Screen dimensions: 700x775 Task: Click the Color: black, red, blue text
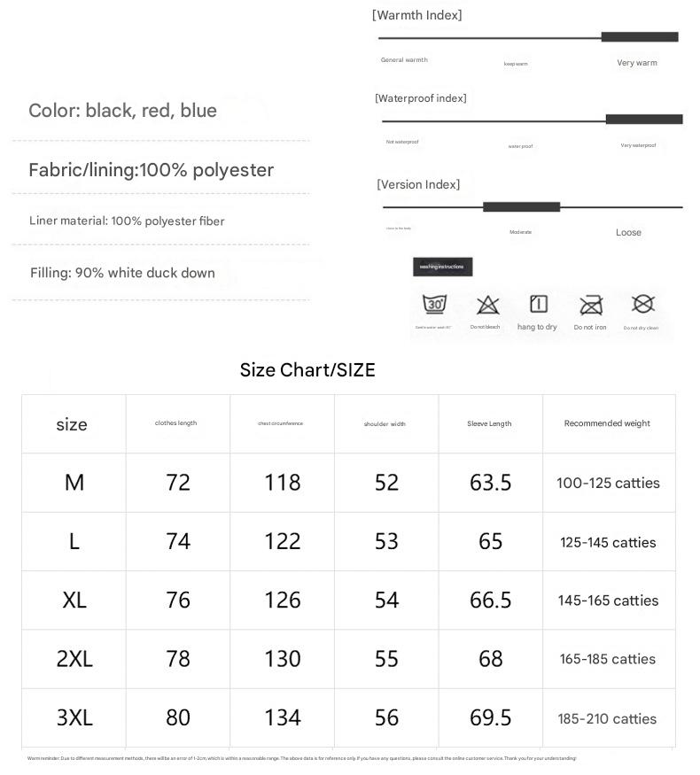click(x=122, y=111)
